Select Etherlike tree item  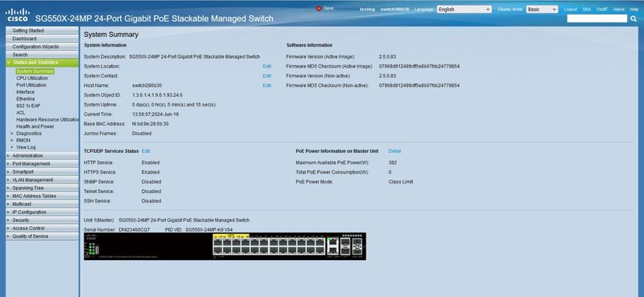[x=26, y=99]
